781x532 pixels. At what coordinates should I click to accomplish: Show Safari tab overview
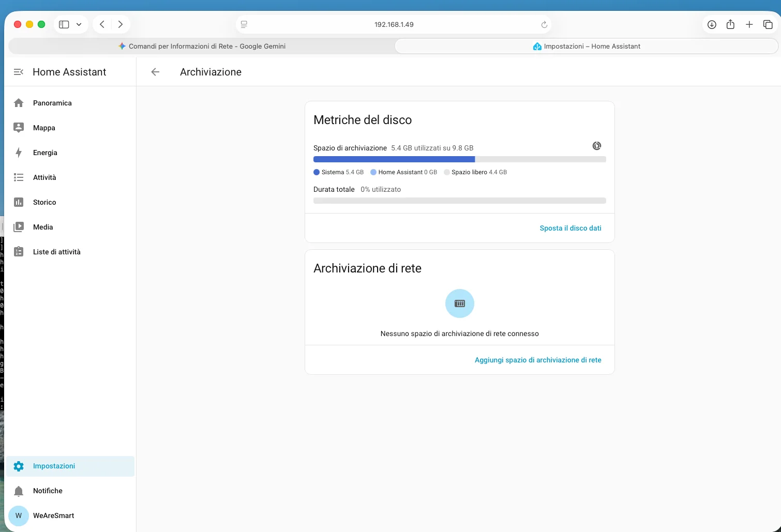point(768,24)
